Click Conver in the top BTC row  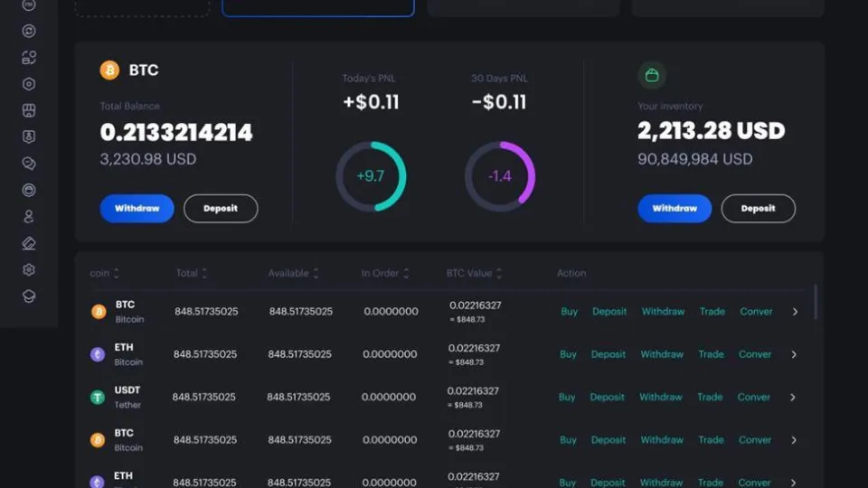click(756, 312)
